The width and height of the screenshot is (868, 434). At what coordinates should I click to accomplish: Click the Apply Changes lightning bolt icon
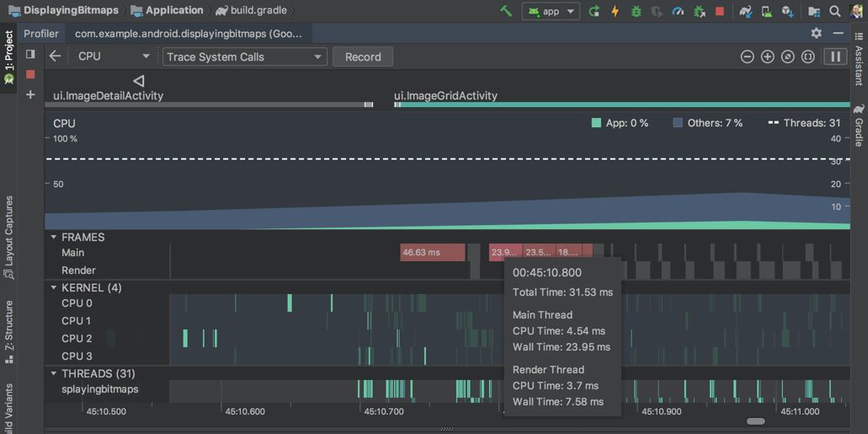(615, 11)
